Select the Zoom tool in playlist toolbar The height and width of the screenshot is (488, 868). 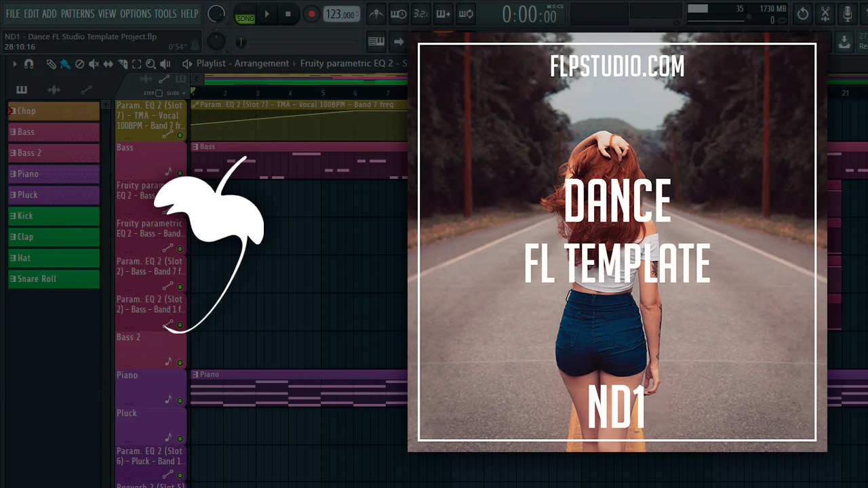tap(151, 64)
